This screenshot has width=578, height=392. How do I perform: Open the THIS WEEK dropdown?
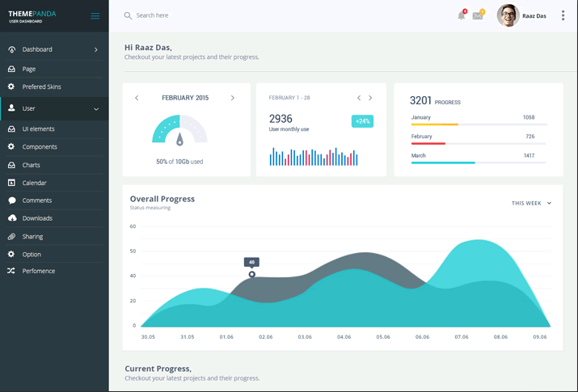(531, 203)
